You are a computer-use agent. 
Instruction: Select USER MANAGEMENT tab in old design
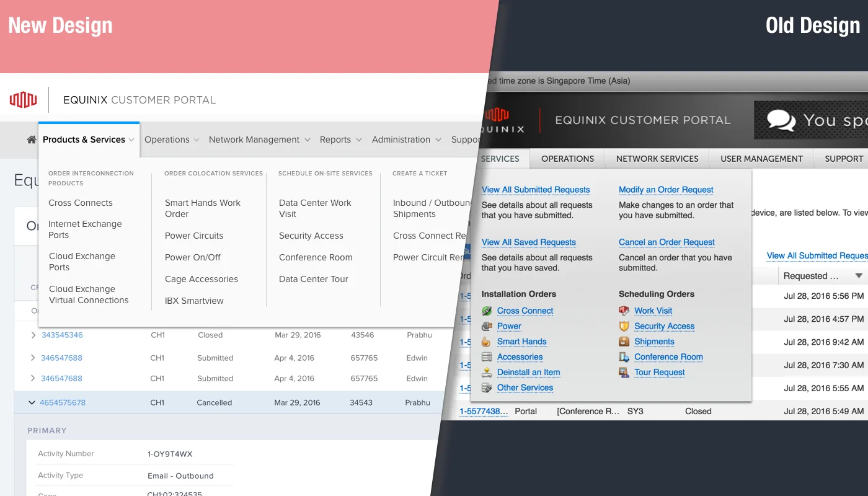[761, 159]
